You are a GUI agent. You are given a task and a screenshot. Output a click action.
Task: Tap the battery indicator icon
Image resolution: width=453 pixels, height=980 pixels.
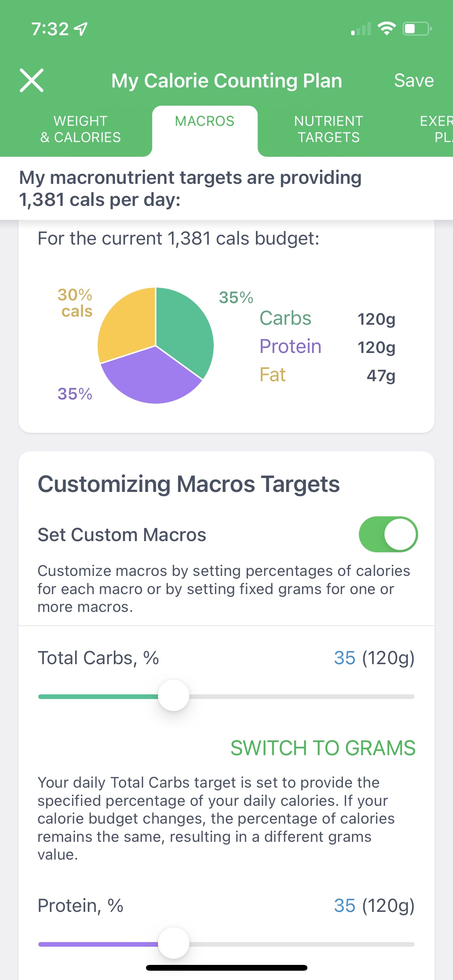[417, 29]
